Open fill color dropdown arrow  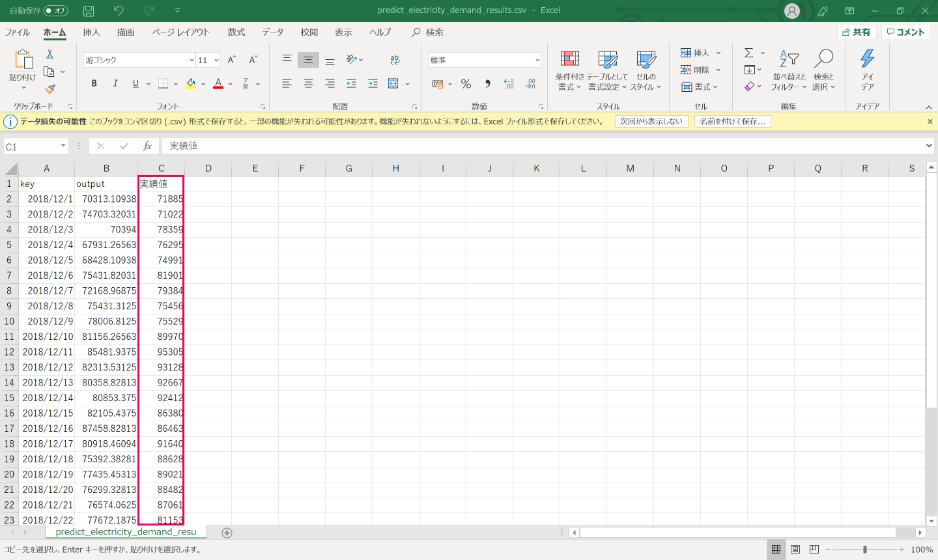click(x=203, y=83)
